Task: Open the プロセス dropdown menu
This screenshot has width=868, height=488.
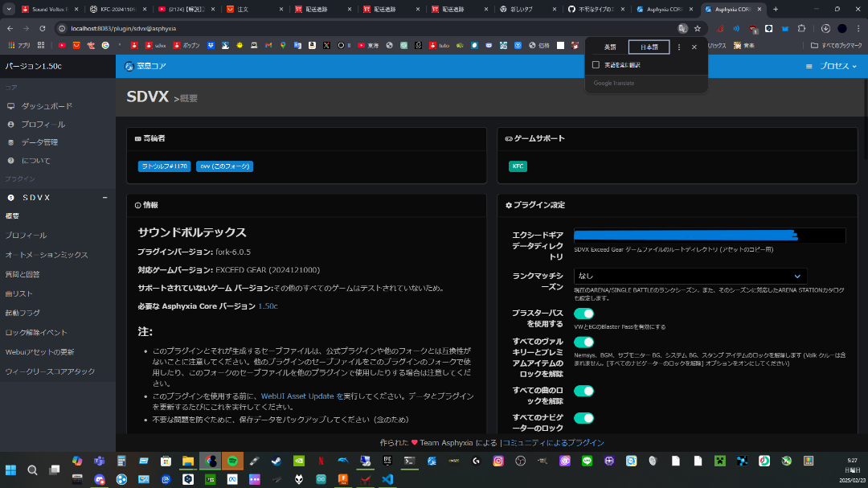Action: [x=838, y=66]
